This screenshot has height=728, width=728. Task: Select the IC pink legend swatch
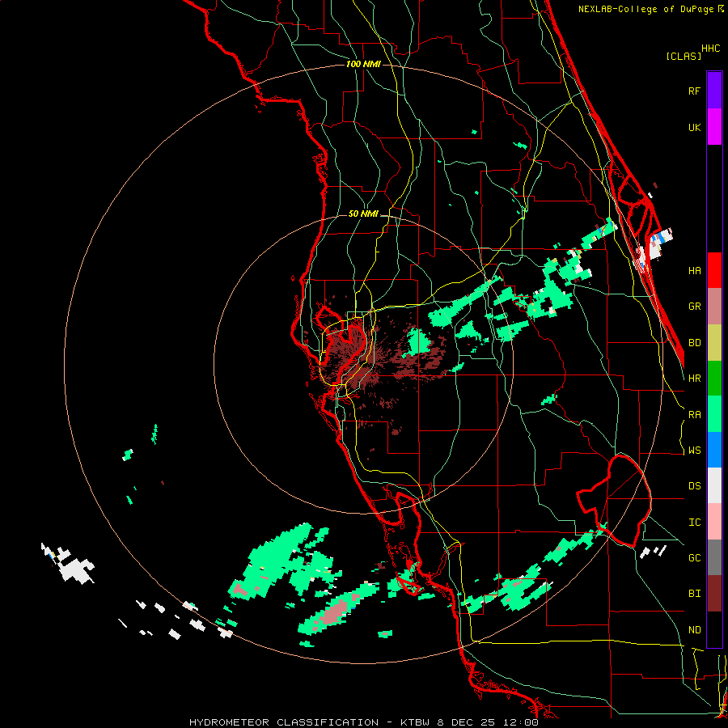coord(714,522)
